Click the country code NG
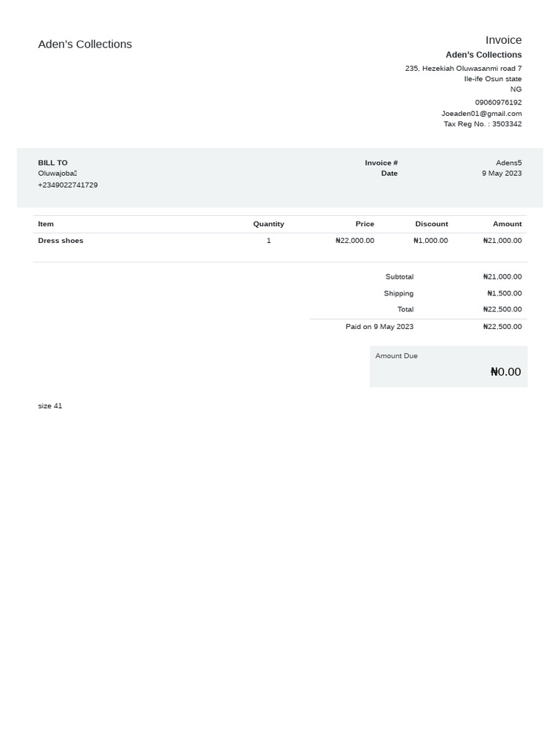This screenshot has width=560, height=747. (x=516, y=90)
